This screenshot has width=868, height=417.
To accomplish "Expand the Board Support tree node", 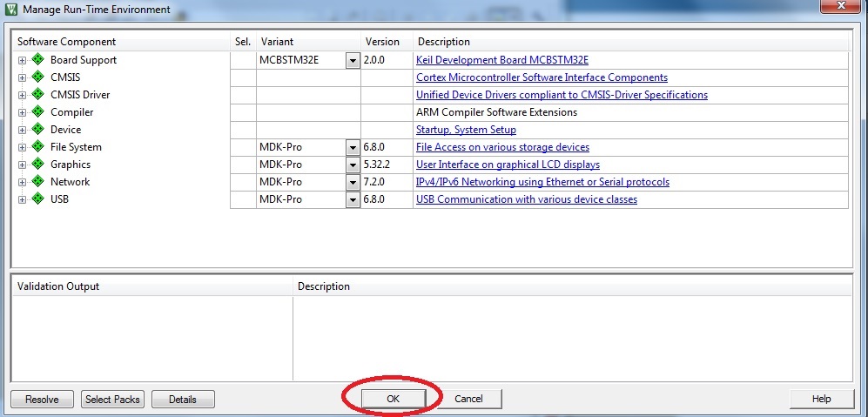I will pos(22,60).
